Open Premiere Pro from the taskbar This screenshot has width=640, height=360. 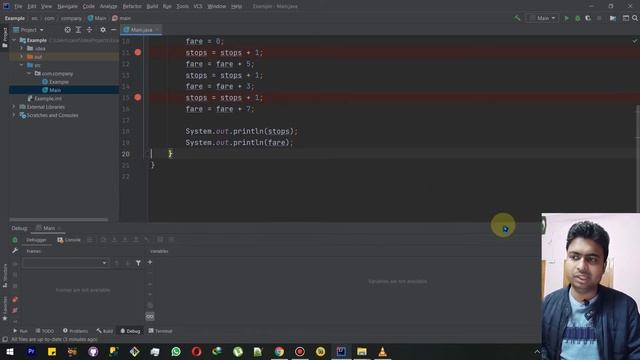point(31,351)
